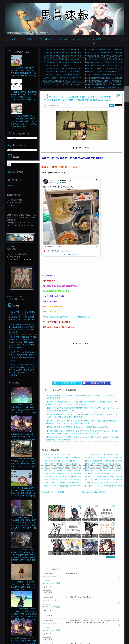Viewport: 129px width, 644px height.
Task: Click the X follow @umadori0726 button in the sidebar
Action: point(19,260)
